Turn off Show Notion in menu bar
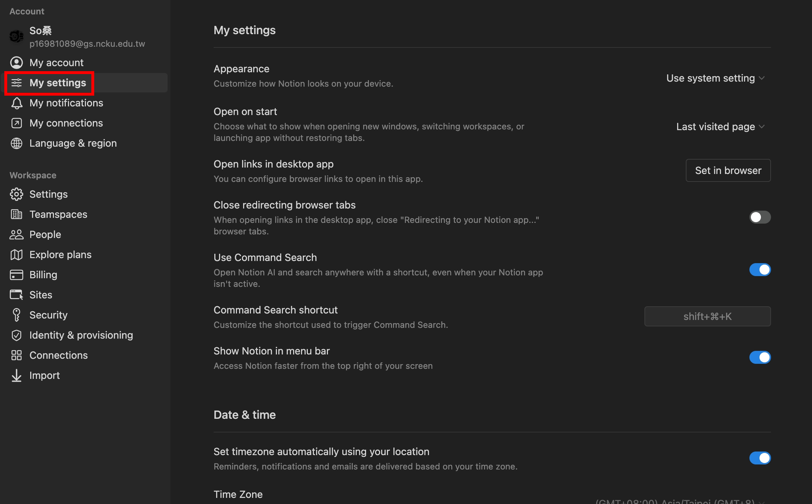The height and width of the screenshot is (504, 812). coord(760,357)
